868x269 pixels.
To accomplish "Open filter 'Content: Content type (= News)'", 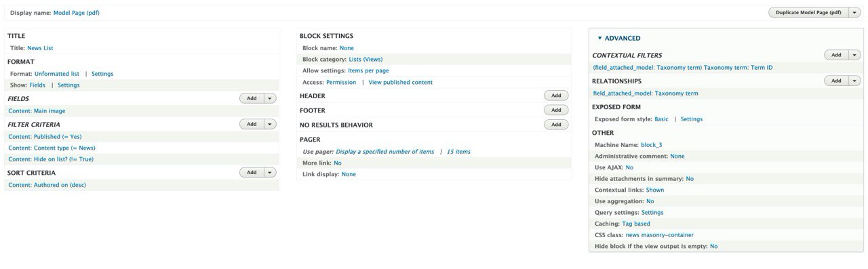I will (x=52, y=148).
